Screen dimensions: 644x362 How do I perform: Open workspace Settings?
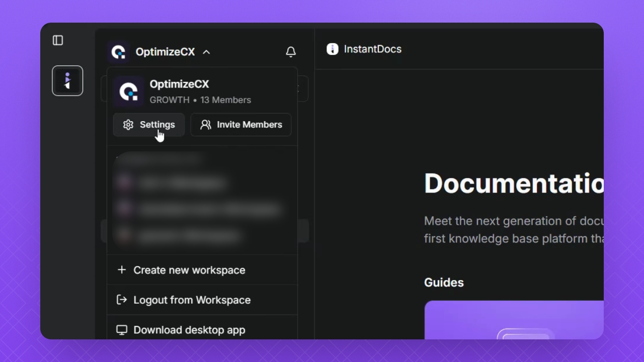(x=149, y=125)
